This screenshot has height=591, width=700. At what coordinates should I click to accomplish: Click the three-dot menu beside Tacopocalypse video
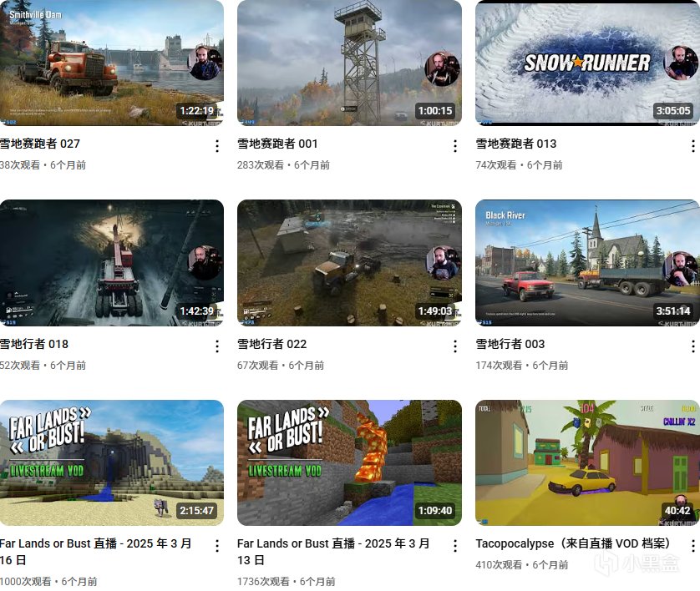pos(692,546)
